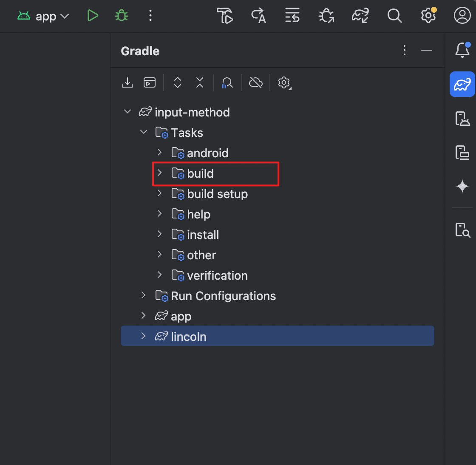Screen dimensions: 476x465
Task: Click the Gradle panel title
Action: coord(140,51)
